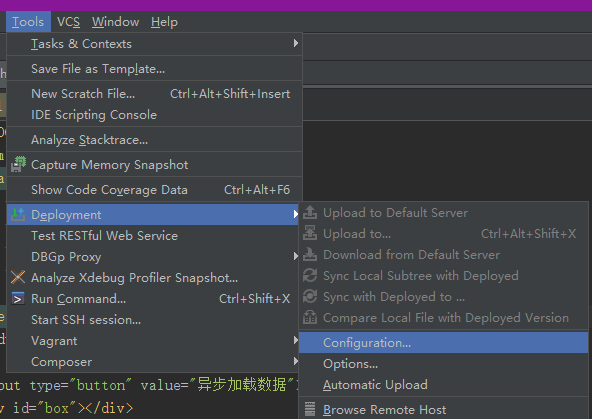Select Compare Local File with Deployed Version
The image size is (592, 419).
click(446, 318)
